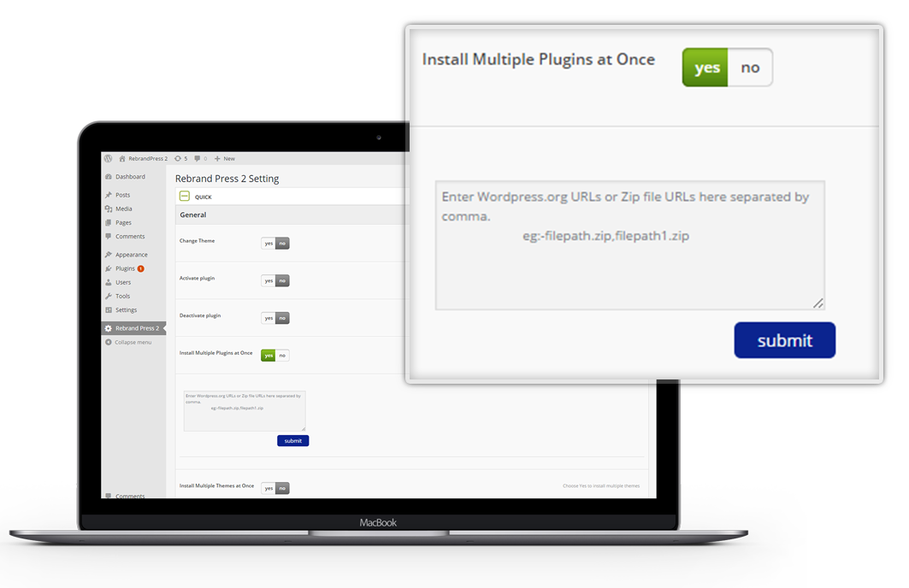Click the Change Theme label
This screenshot has width=909, height=588.
pos(197,240)
